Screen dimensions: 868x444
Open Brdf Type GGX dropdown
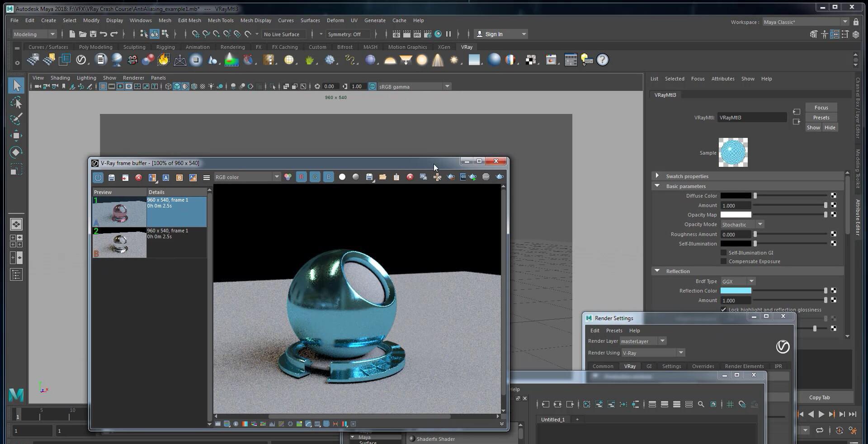point(737,281)
